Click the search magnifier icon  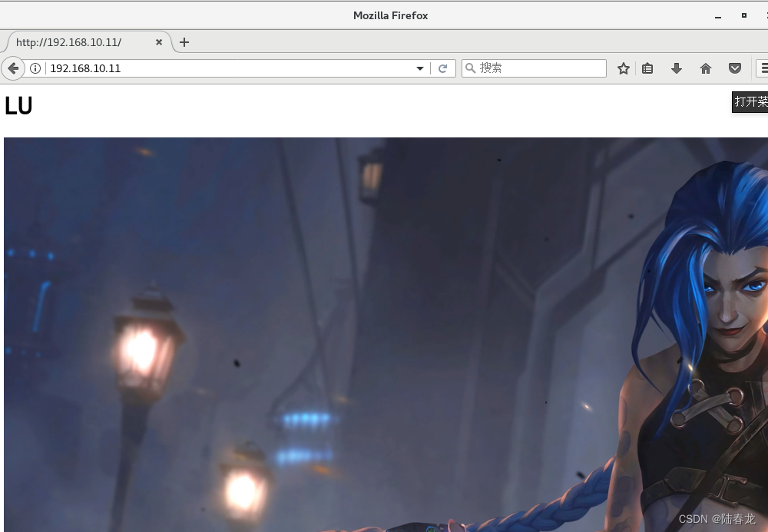tap(470, 68)
